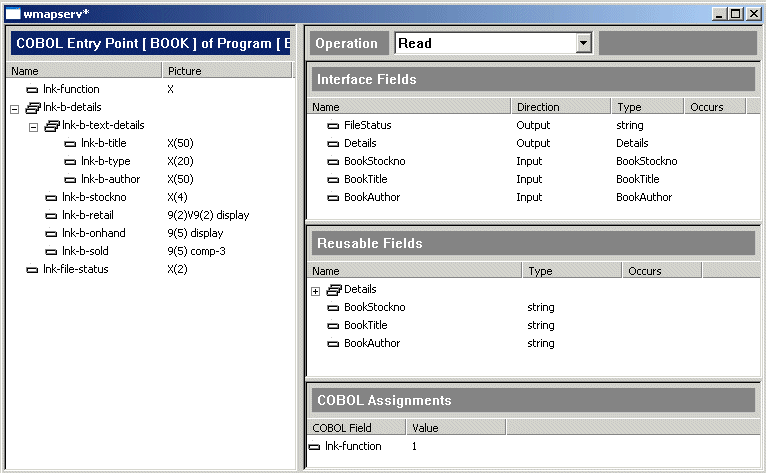Select the BookAuthor row in Interface Fields
This screenshot has width=766, height=473.
tap(372, 198)
